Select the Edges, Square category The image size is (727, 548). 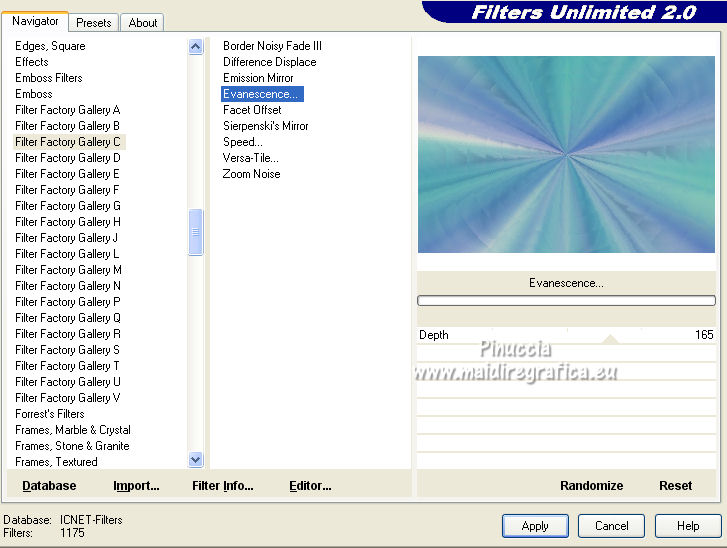(x=50, y=46)
